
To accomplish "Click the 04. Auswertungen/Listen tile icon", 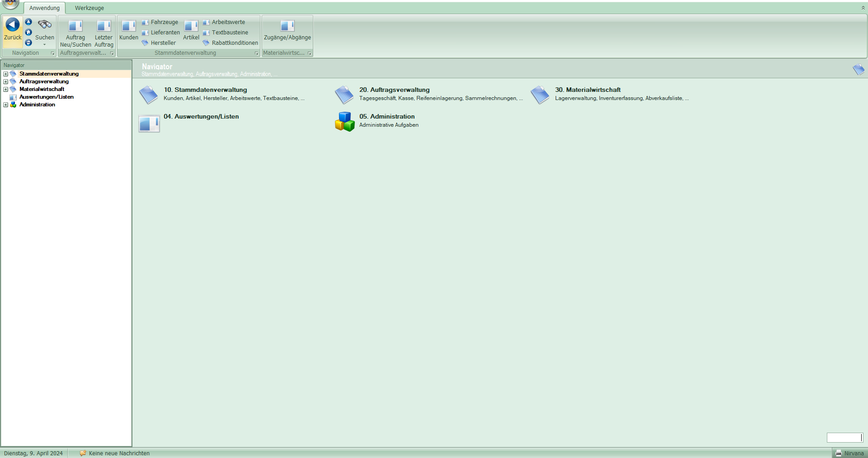I will click(149, 123).
